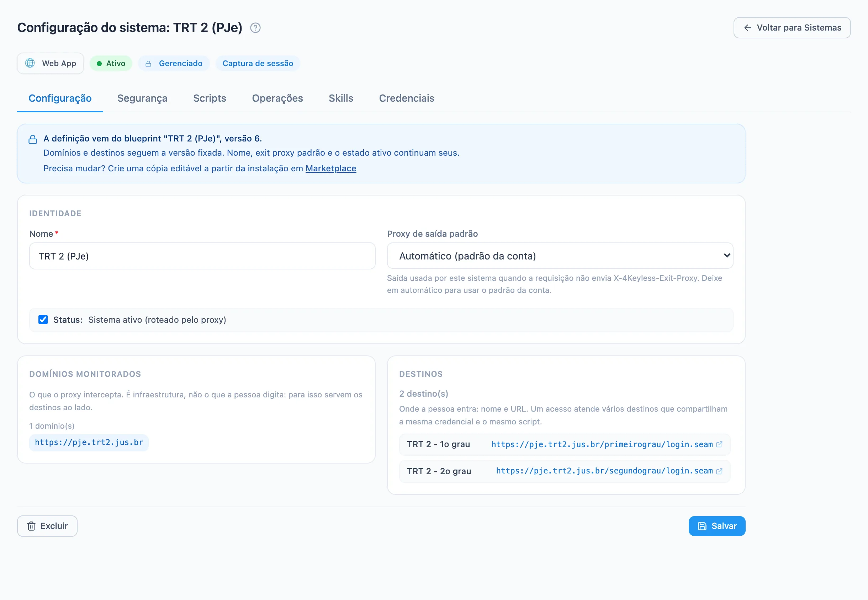The height and width of the screenshot is (600, 868).
Task: Click the DESTINOS section heading
Action: pos(421,374)
